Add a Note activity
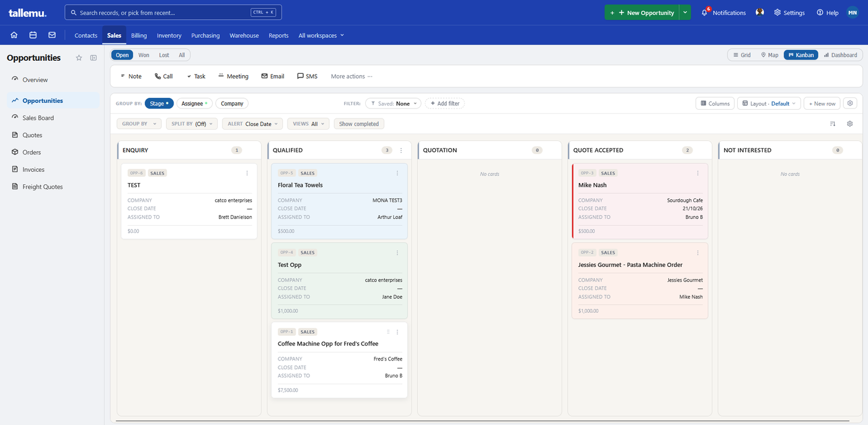868x425 pixels. point(131,76)
